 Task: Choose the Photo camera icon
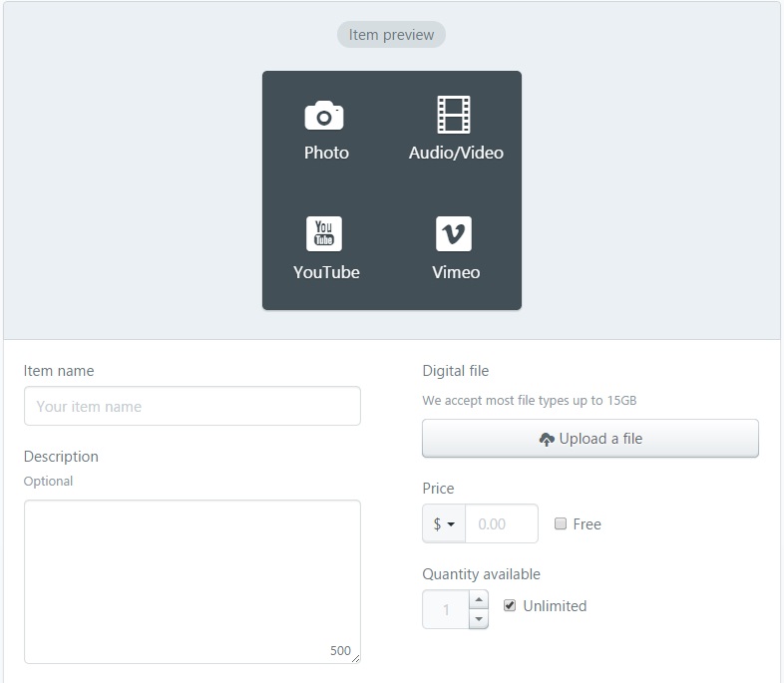(x=324, y=116)
